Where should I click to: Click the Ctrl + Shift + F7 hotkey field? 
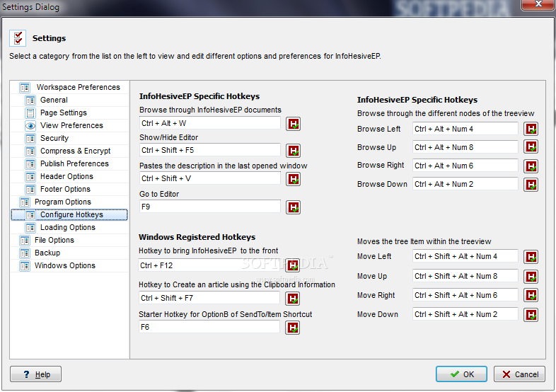(x=209, y=298)
